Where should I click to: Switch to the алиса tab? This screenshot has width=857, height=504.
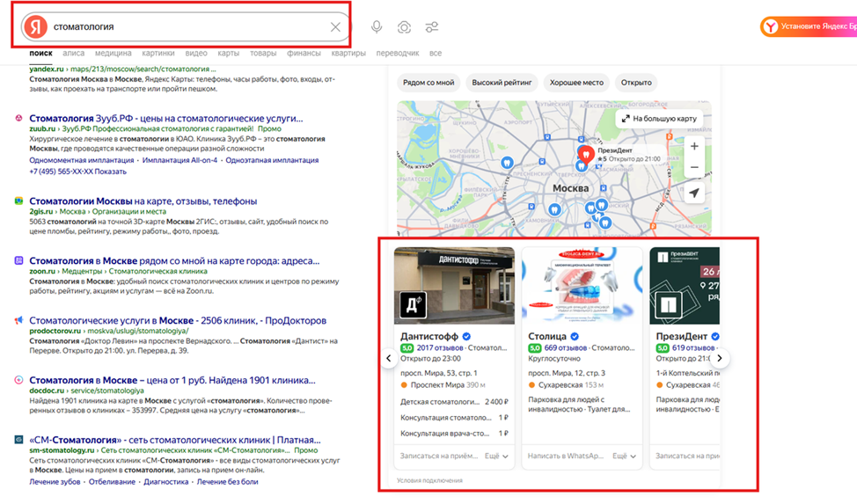73,53
